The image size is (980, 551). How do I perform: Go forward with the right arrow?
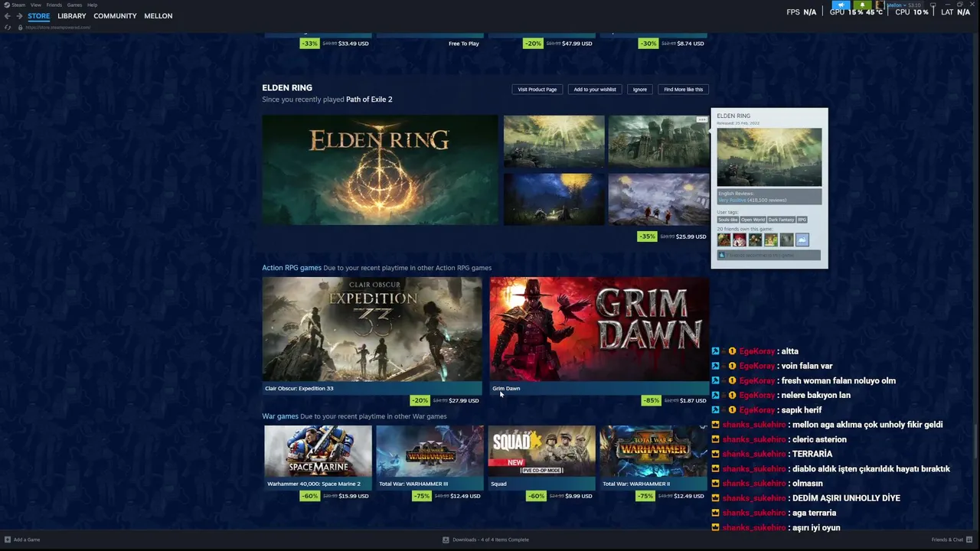(18, 16)
